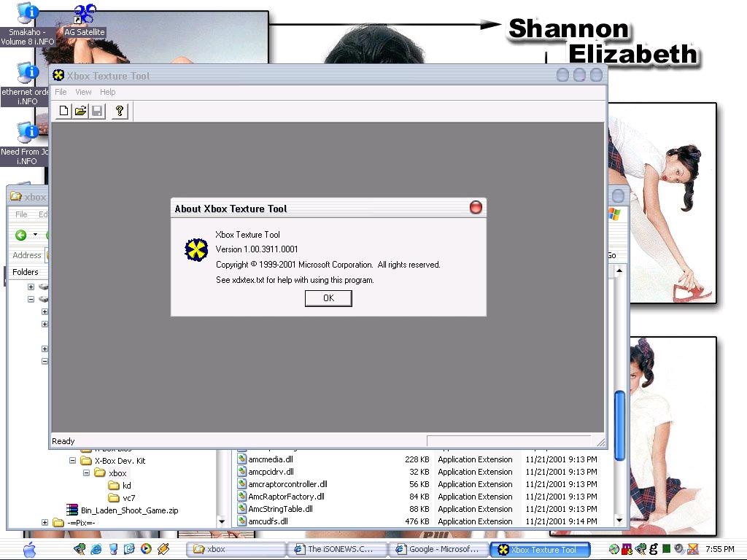Open the View menu in Xbox Texture Tool
This screenshot has height=560, width=747.
[x=83, y=92]
